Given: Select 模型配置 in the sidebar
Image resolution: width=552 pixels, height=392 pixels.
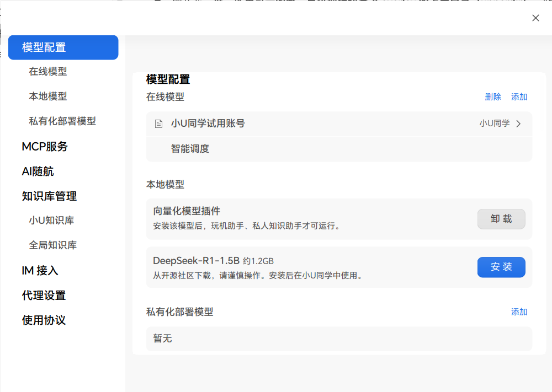Looking at the screenshot, I should [63, 47].
